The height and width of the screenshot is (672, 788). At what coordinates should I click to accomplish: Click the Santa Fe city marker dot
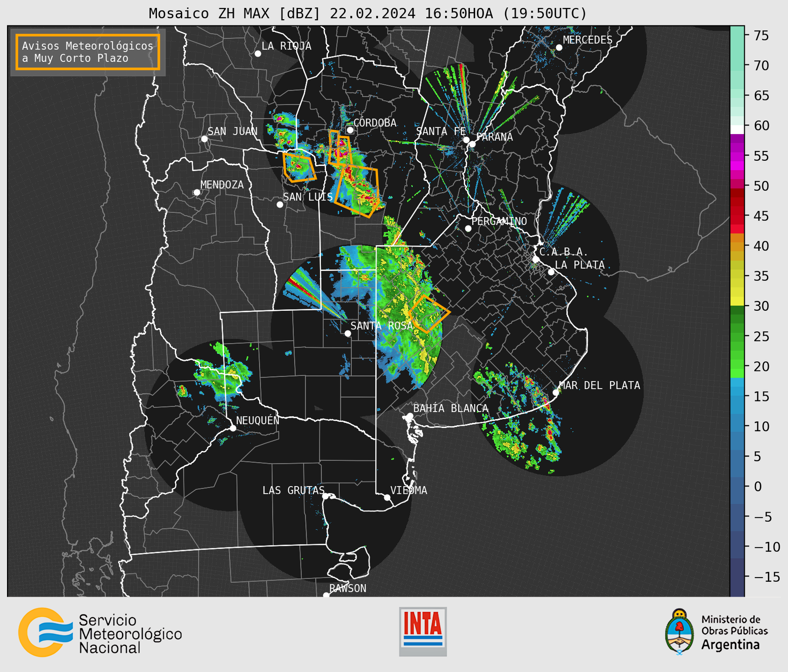point(466,140)
